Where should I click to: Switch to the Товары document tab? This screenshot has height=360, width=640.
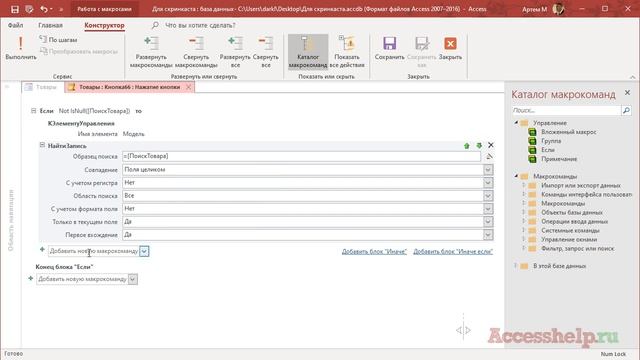click(42, 87)
